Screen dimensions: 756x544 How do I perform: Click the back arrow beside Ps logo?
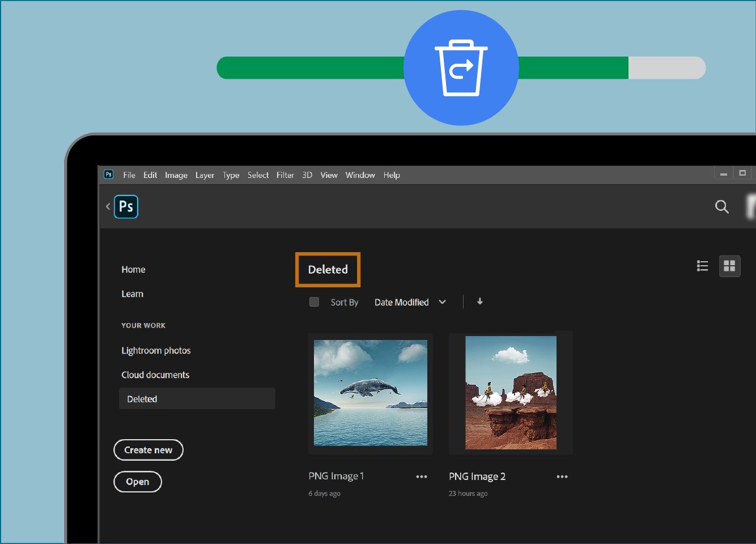(x=108, y=207)
